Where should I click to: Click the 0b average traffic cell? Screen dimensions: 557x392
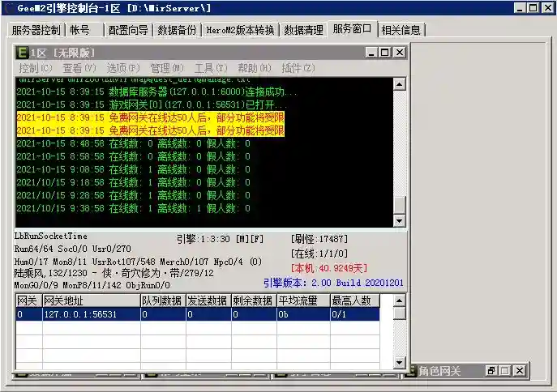coord(304,314)
